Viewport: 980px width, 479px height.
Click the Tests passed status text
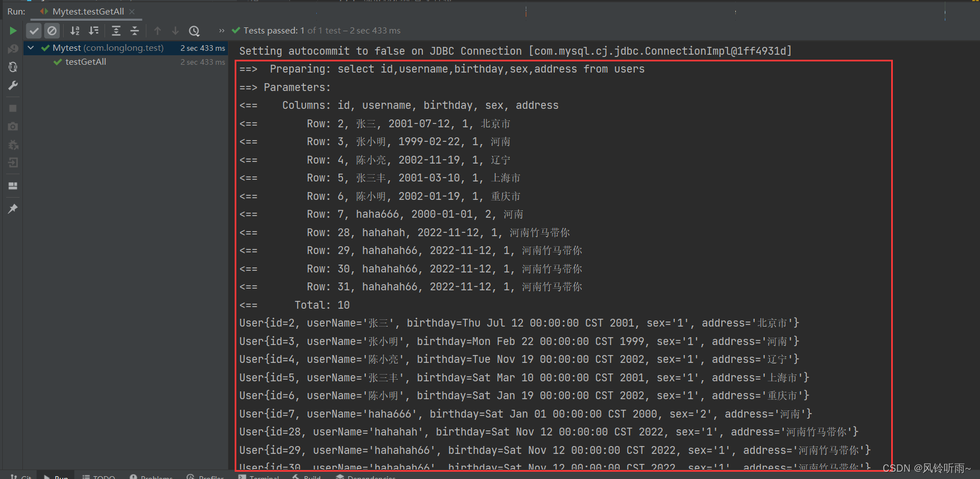(322, 31)
